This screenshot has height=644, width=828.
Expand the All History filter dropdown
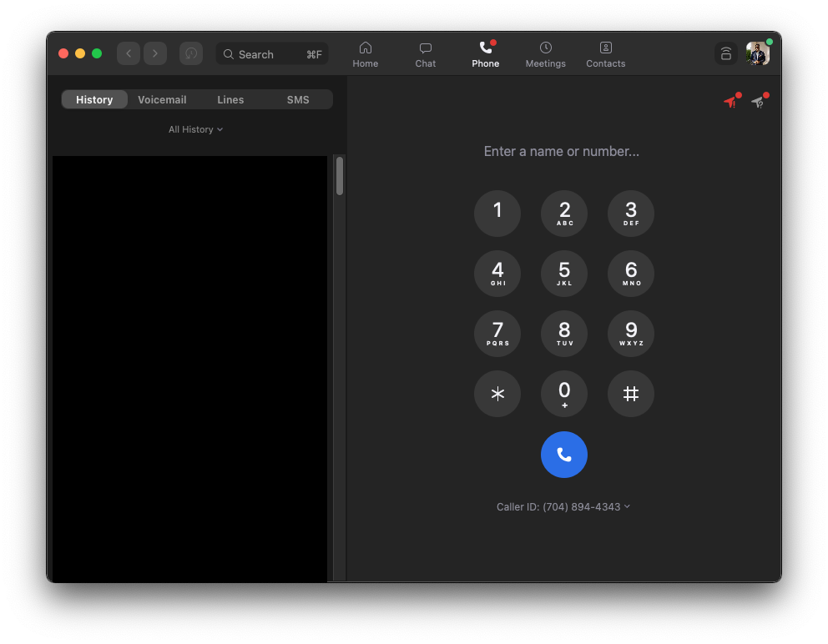(x=195, y=129)
